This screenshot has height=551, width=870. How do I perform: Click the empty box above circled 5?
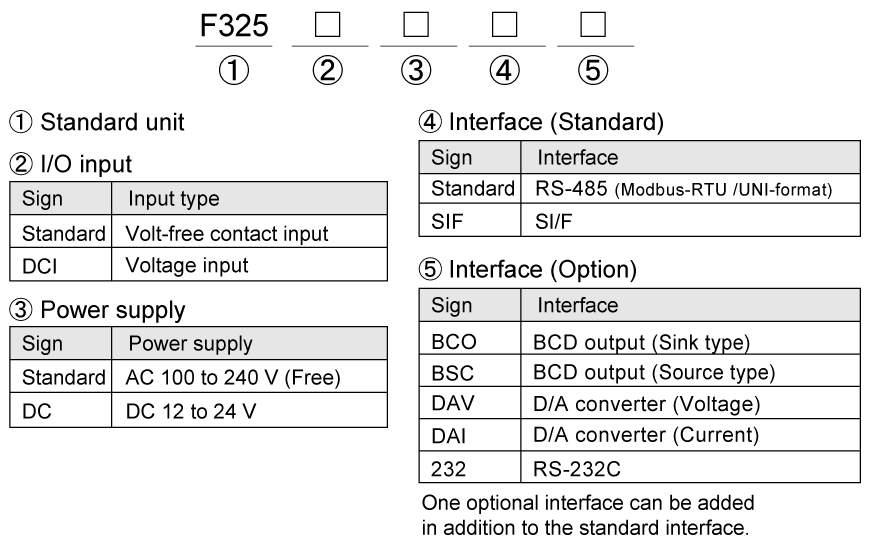point(595,26)
